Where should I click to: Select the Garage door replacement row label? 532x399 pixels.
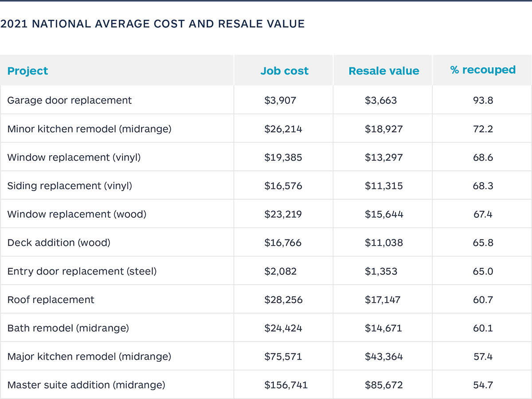pos(69,100)
